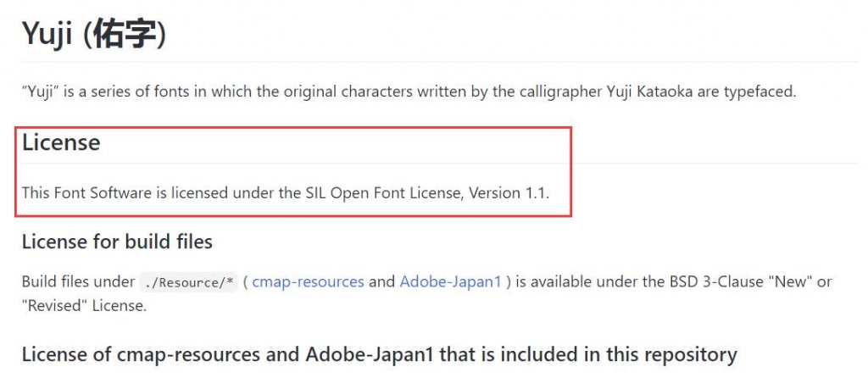
Task: Open the cmap-resources link
Action: pos(308,281)
